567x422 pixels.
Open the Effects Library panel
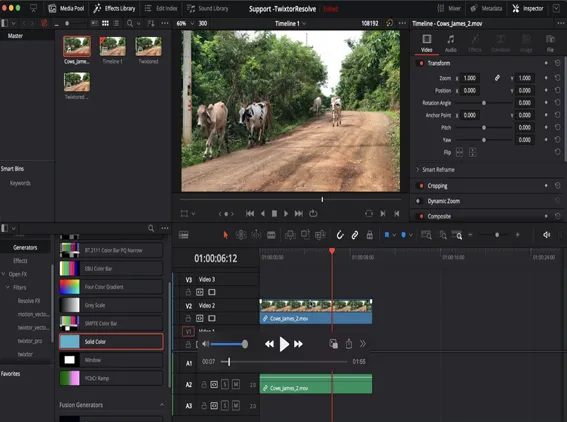click(x=114, y=8)
